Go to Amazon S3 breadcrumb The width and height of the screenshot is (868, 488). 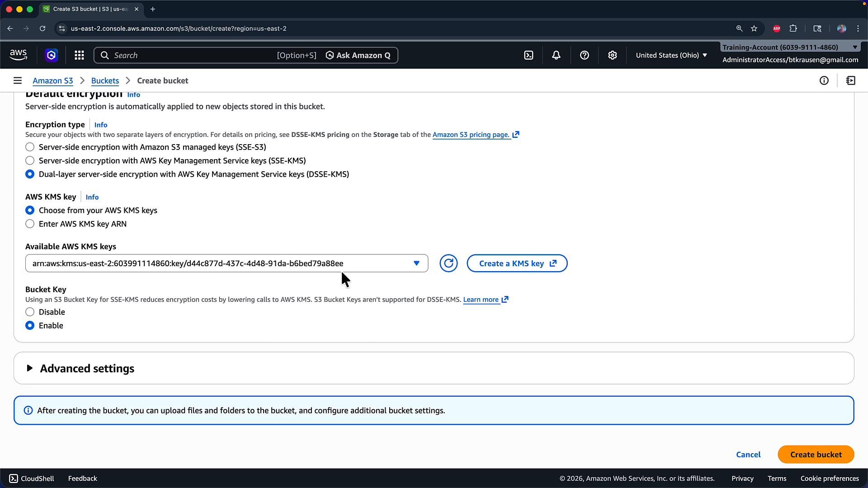coord(53,80)
